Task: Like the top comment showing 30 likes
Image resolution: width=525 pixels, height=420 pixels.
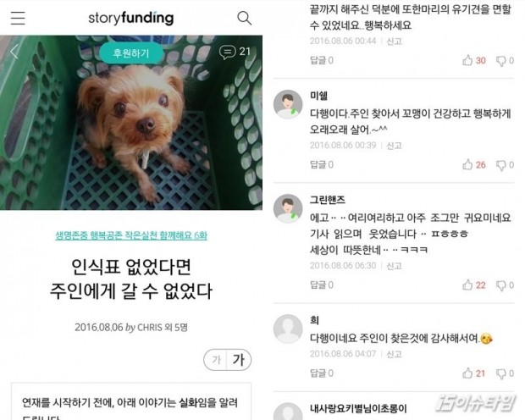Action: pos(467,60)
